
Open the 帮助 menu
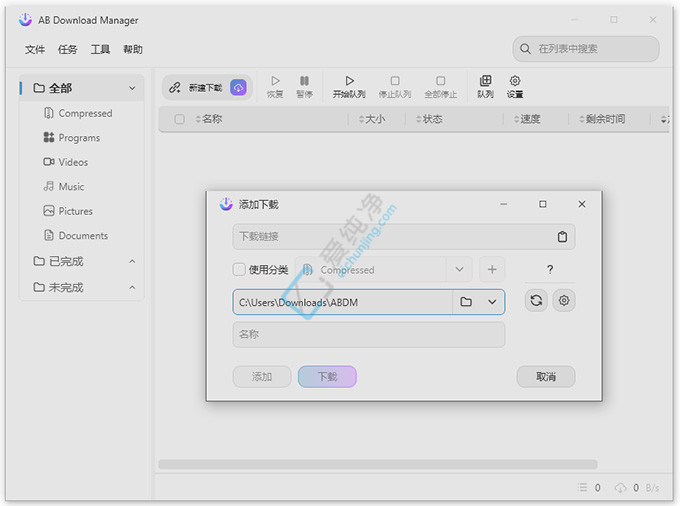tap(133, 49)
